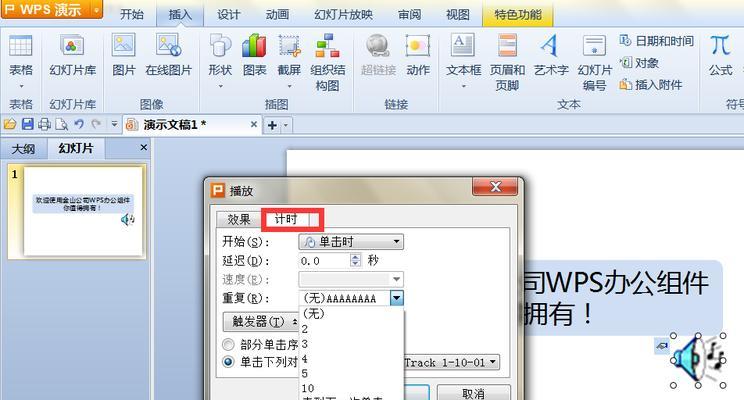Open 在线图片 online pictures
The height and width of the screenshot is (400, 744).
point(168,46)
